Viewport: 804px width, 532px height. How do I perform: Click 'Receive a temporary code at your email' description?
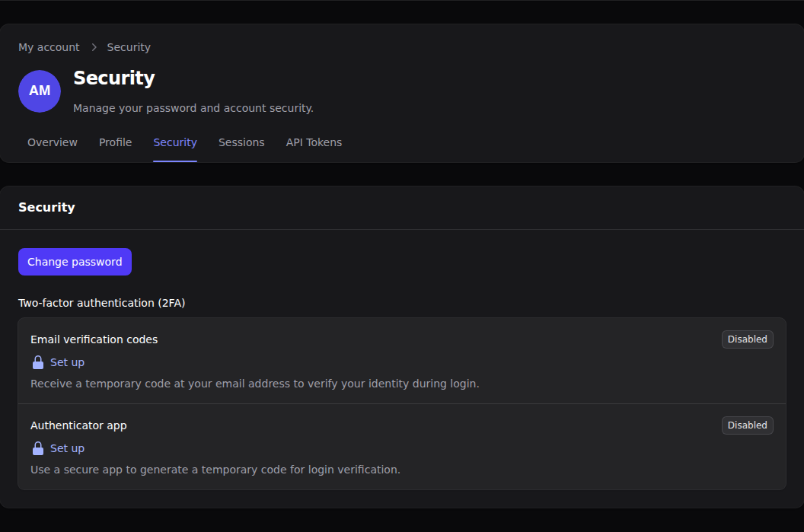pos(255,384)
